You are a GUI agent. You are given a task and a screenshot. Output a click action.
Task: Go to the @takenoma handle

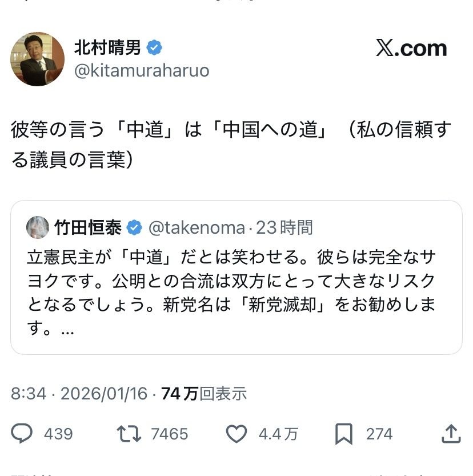tap(197, 228)
